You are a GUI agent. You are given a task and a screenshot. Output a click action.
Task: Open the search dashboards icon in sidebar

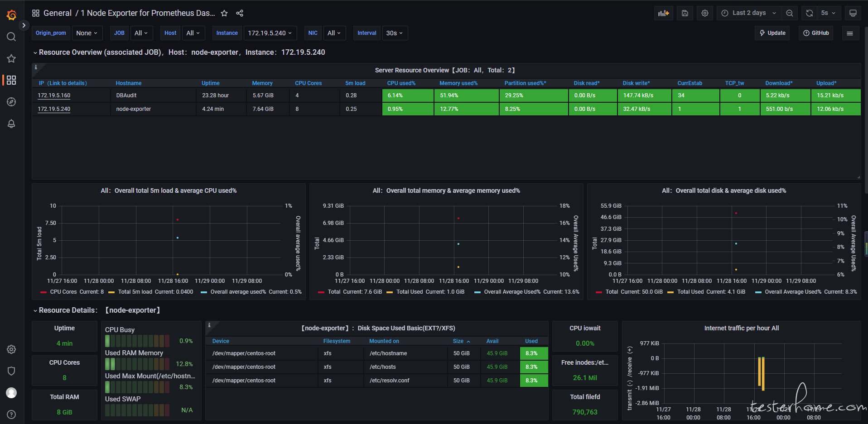point(11,37)
